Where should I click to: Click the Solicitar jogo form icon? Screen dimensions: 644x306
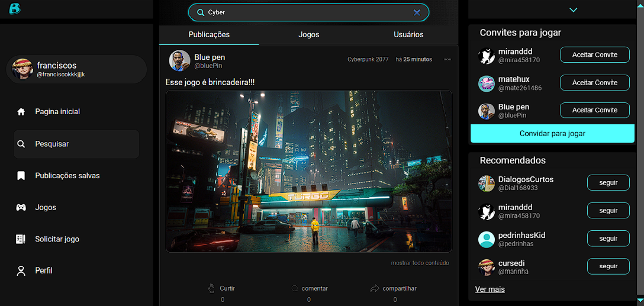point(21,239)
